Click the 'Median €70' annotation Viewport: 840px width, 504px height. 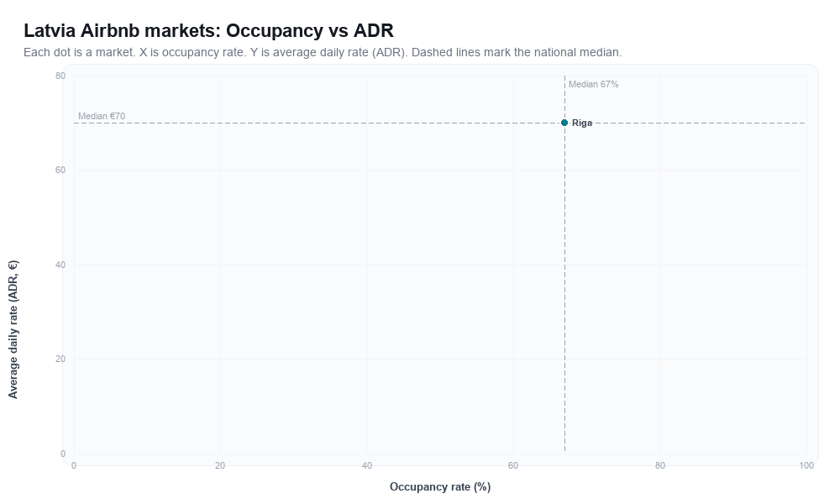click(x=102, y=116)
